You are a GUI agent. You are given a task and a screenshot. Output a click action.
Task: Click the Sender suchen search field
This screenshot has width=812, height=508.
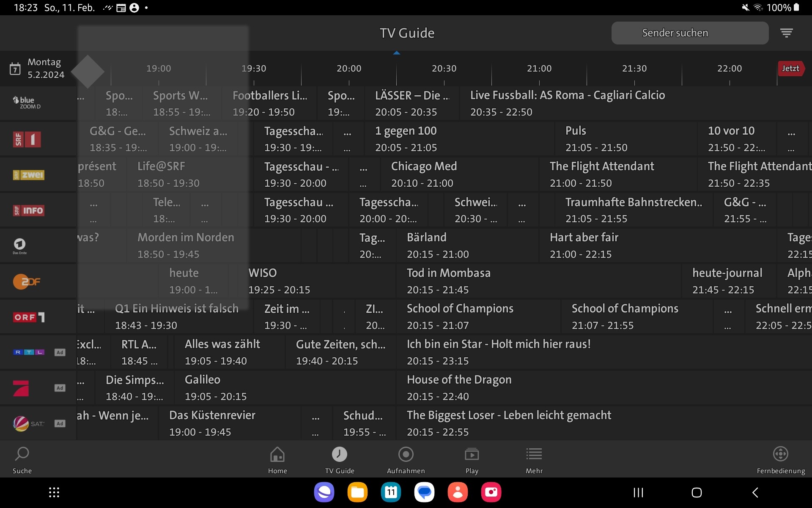pos(689,33)
